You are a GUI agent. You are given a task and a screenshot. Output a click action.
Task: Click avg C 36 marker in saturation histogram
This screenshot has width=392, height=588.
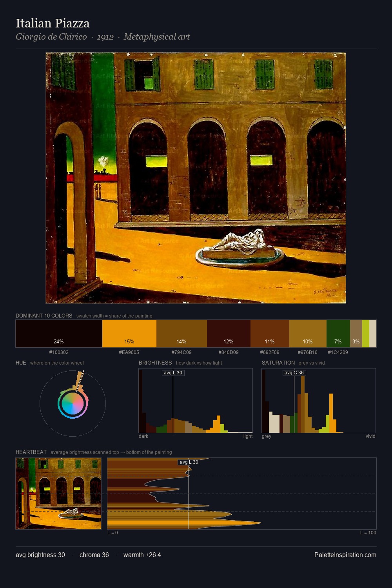pos(294,373)
